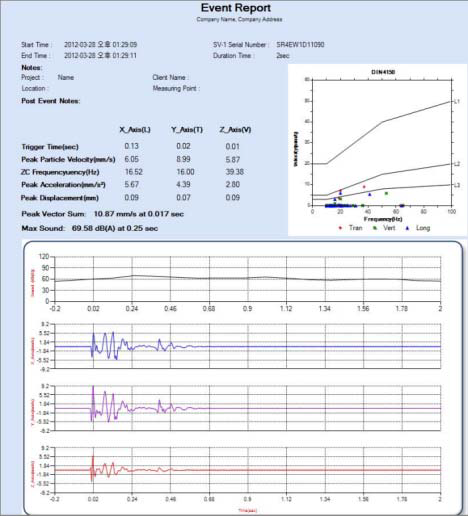Click the End Time value
This screenshot has width=468, height=516.
(x=100, y=55)
